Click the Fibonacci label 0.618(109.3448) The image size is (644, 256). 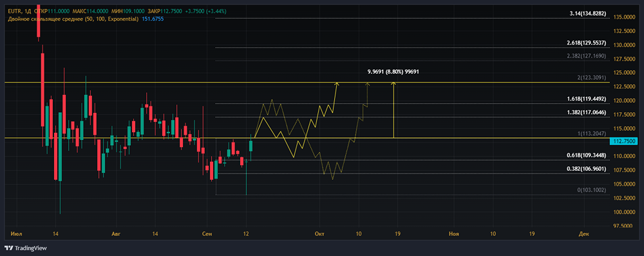click(x=586, y=155)
